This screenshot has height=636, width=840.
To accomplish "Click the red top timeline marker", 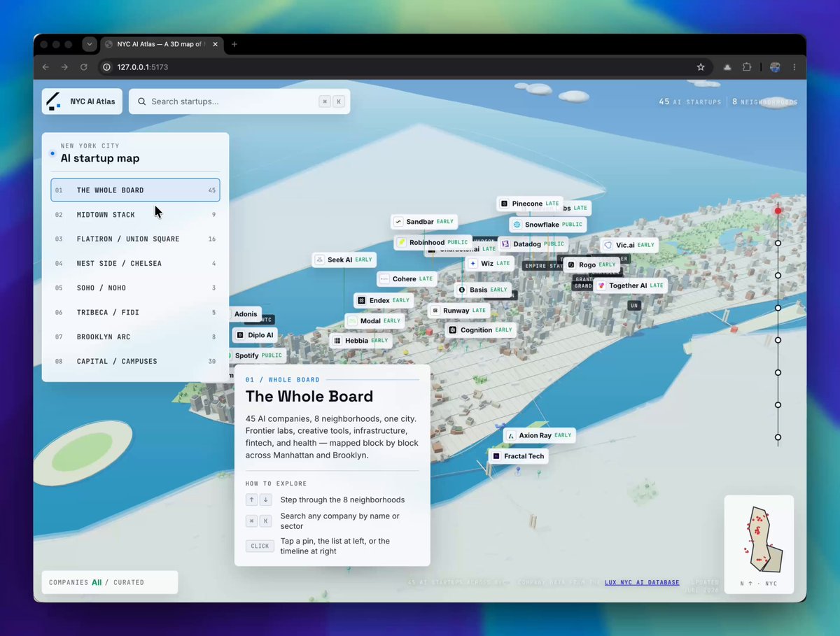I will (778, 211).
